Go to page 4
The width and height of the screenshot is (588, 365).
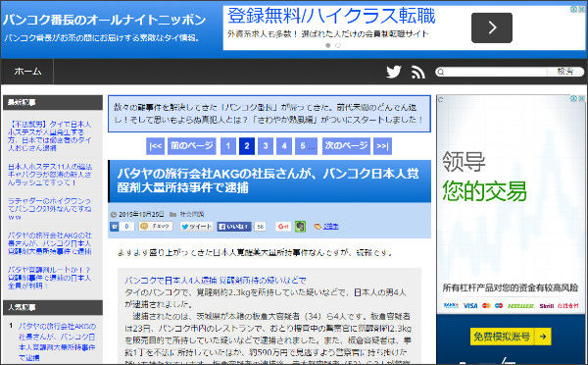click(x=284, y=146)
